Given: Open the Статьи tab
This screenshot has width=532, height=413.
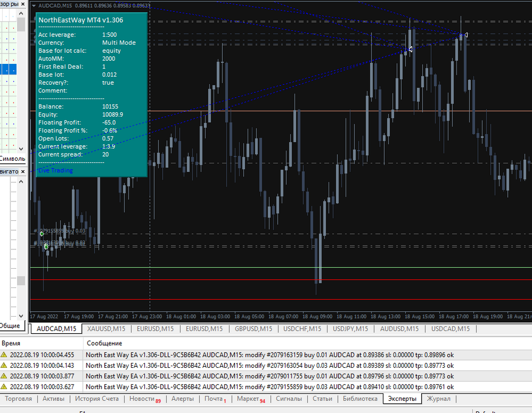Looking at the screenshot, I should (x=323, y=399).
